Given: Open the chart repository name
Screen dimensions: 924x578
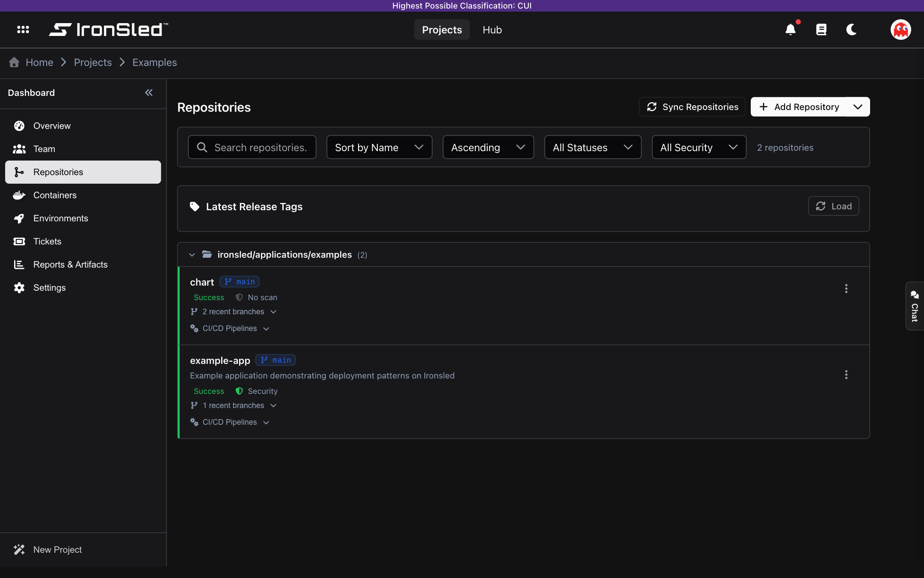Looking at the screenshot, I should click(x=202, y=282).
